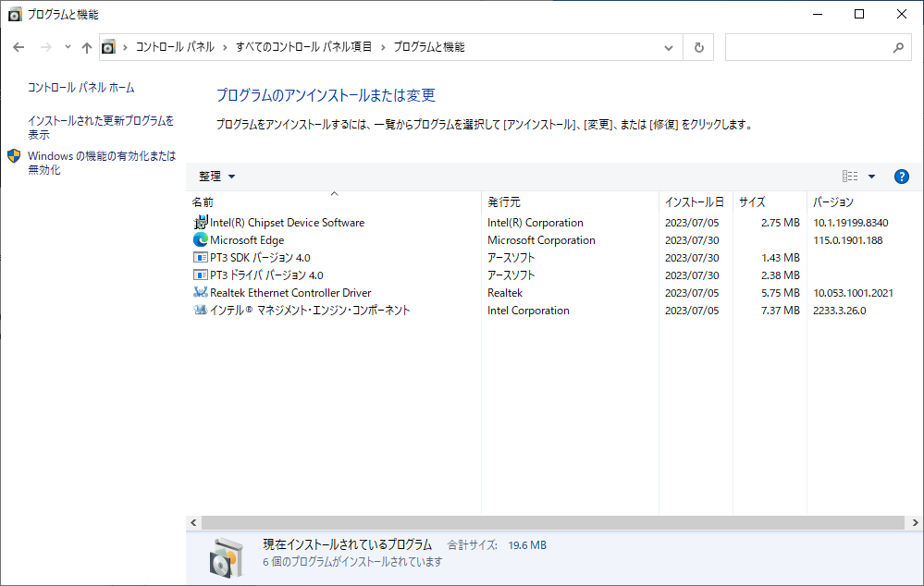Click プログラムと機能 breadcrumb segment

429,47
